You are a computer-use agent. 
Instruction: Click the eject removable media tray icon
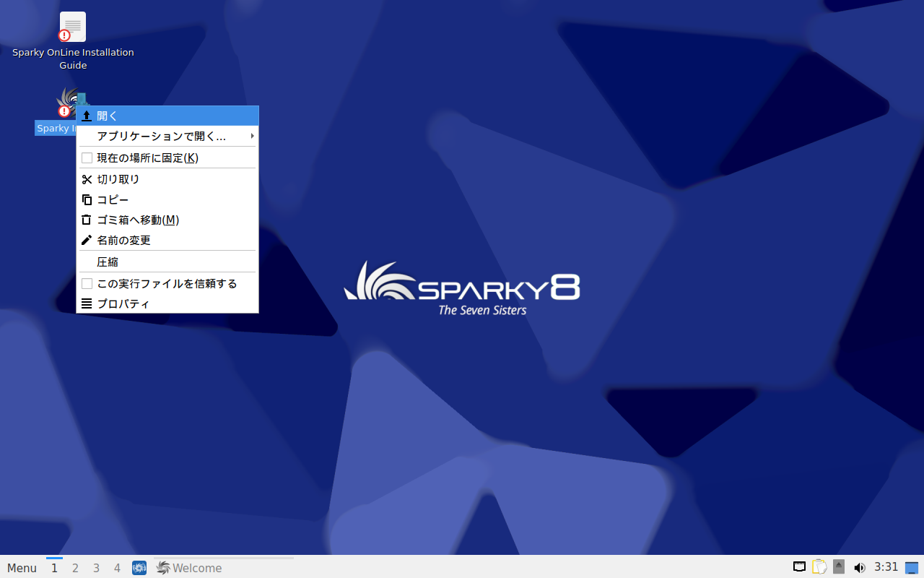point(838,567)
